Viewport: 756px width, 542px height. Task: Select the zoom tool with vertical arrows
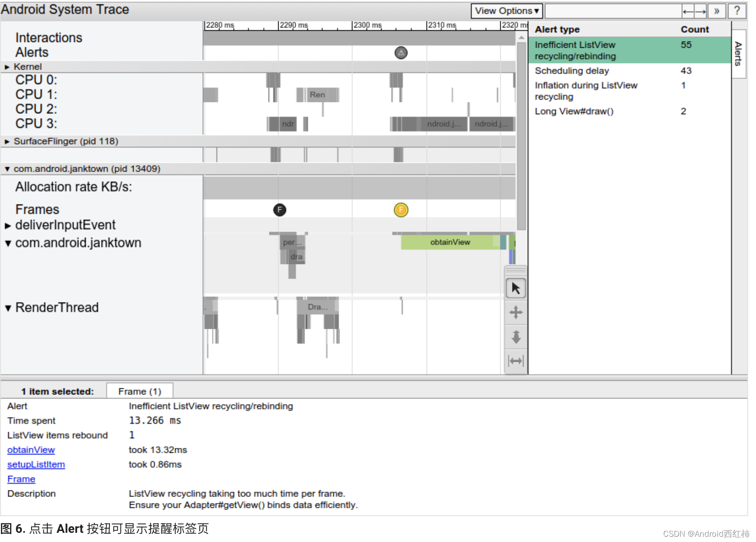click(x=516, y=337)
